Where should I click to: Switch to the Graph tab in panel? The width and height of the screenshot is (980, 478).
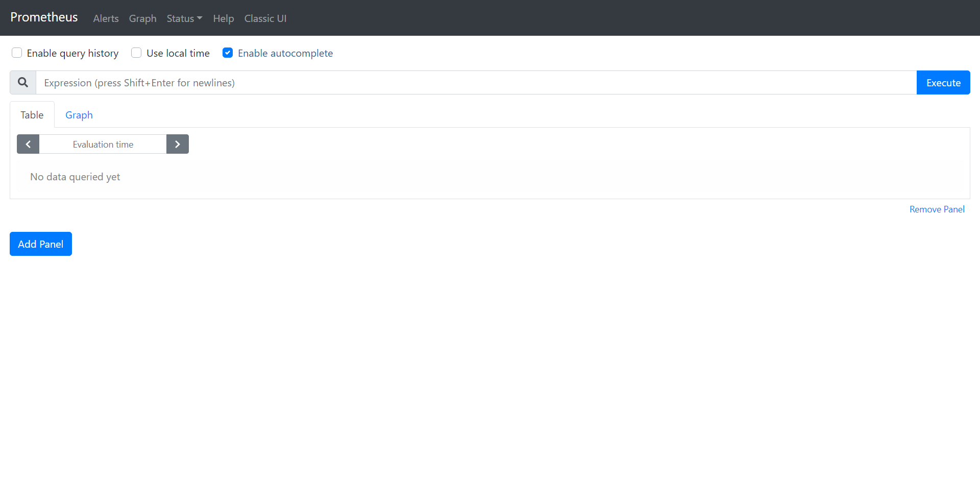79,115
